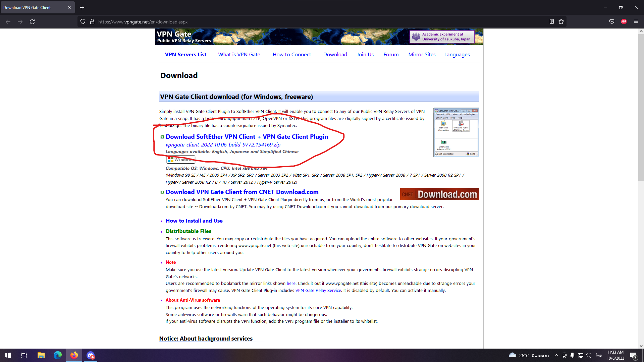The image size is (644, 362).
Task: Show hidden system tray icons
Action: pos(556,355)
